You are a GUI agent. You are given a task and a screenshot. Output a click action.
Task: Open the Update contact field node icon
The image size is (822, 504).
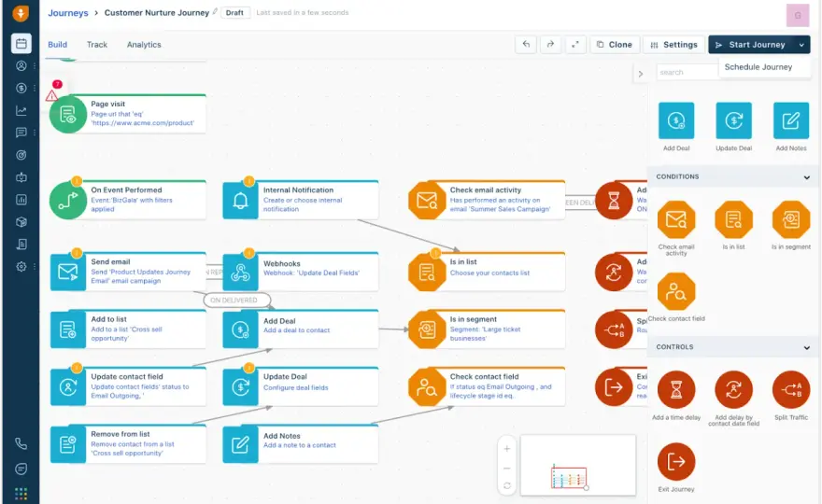click(x=67, y=387)
